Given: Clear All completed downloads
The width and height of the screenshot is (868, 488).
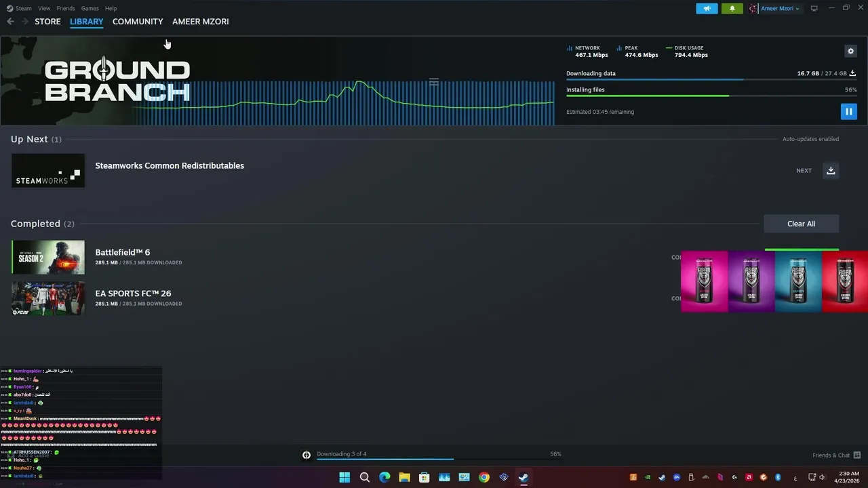Looking at the screenshot, I should pos(801,224).
